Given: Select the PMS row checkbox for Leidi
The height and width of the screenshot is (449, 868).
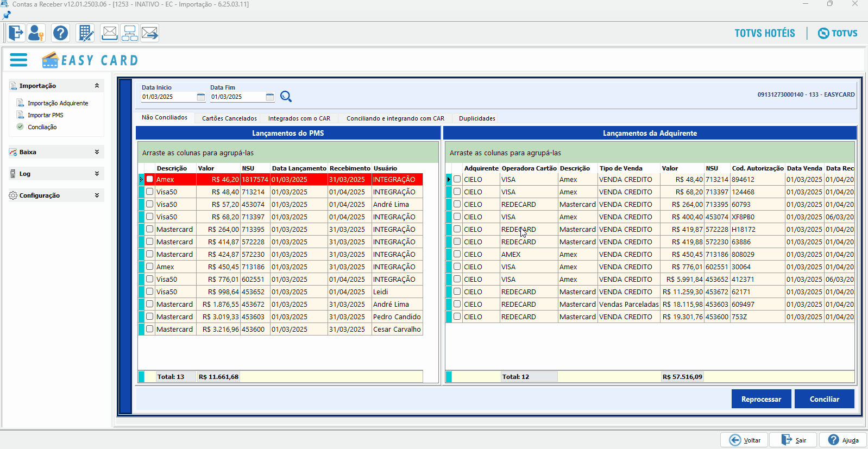Looking at the screenshot, I should point(149,292).
